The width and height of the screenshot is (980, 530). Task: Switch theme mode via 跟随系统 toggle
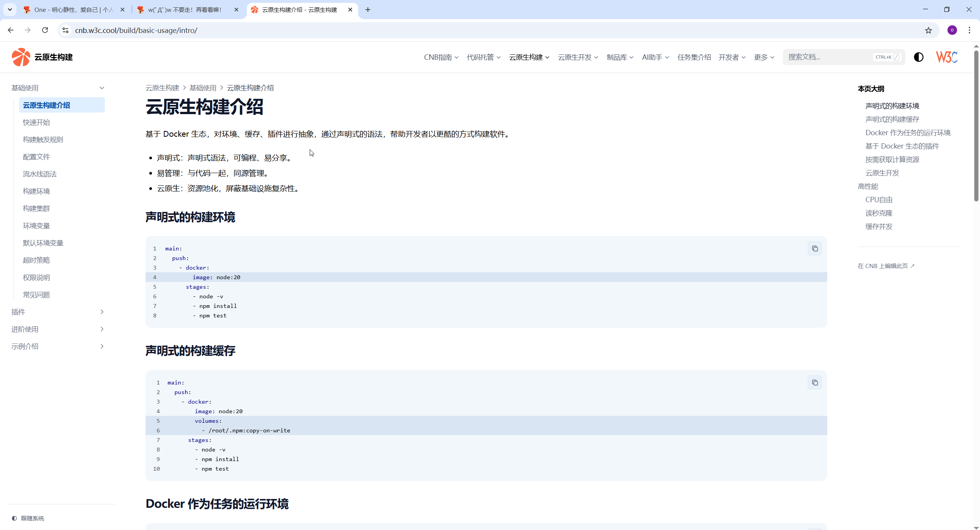[x=28, y=518]
